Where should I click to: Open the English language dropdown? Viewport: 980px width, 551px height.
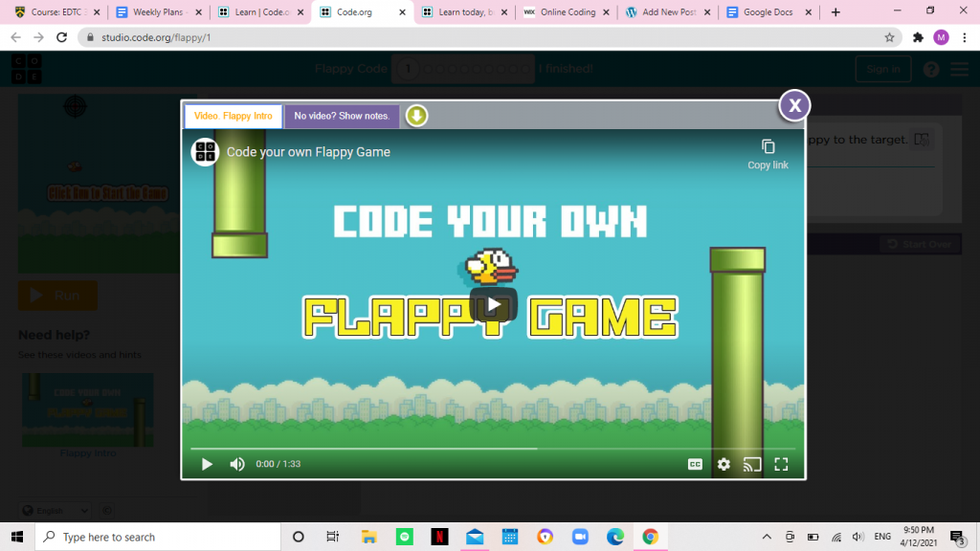56,511
